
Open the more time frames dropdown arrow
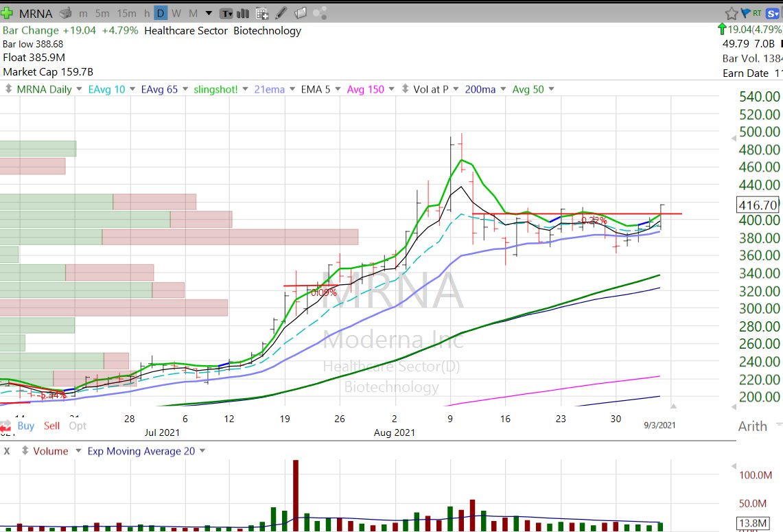pos(209,13)
